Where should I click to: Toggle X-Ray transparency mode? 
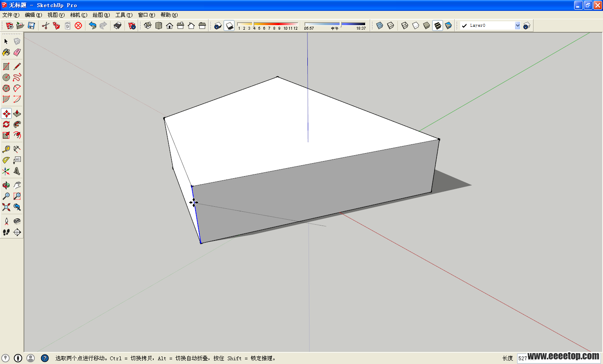click(x=380, y=26)
